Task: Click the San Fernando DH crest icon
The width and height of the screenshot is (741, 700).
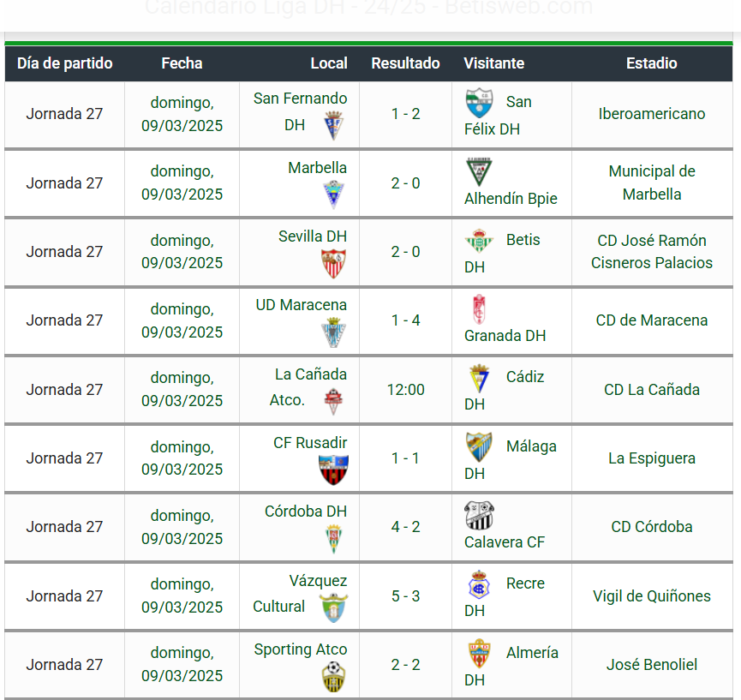Action: (333, 126)
